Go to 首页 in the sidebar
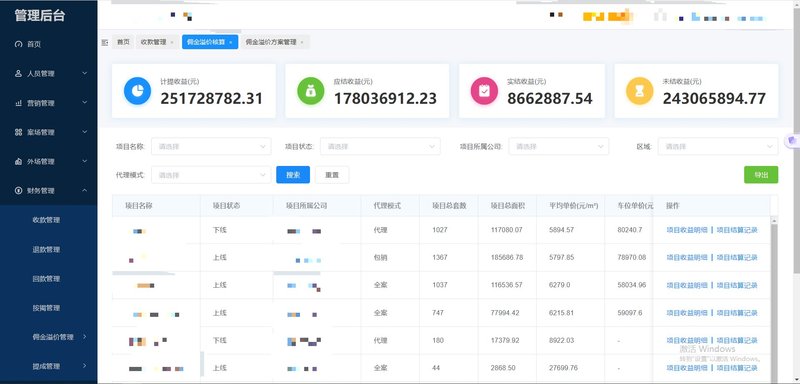800x384 pixels. coord(34,44)
